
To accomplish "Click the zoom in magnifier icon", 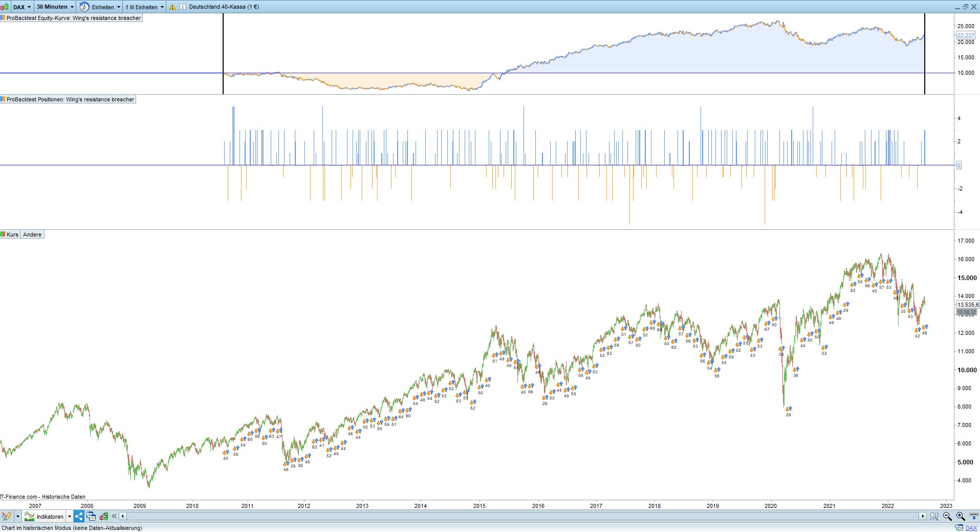I will (961, 516).
